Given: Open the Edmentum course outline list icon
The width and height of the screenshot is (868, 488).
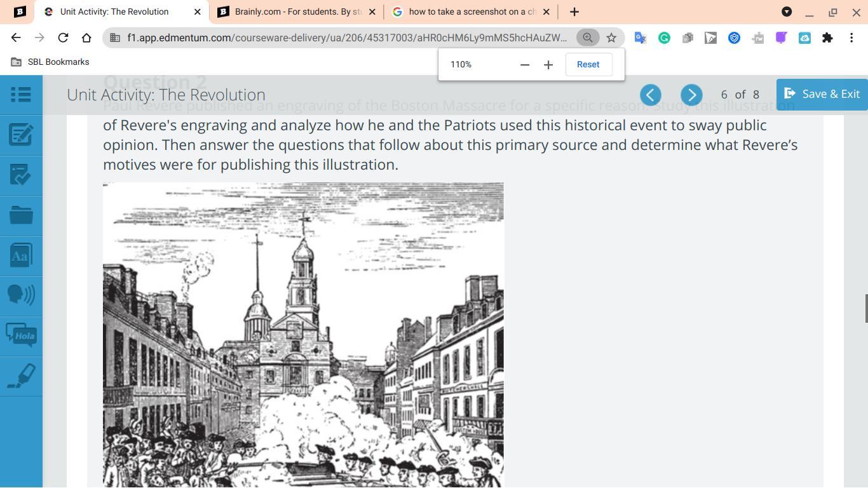Looking at the screenshot, I should pyautogui.click(x=21, y=95).
